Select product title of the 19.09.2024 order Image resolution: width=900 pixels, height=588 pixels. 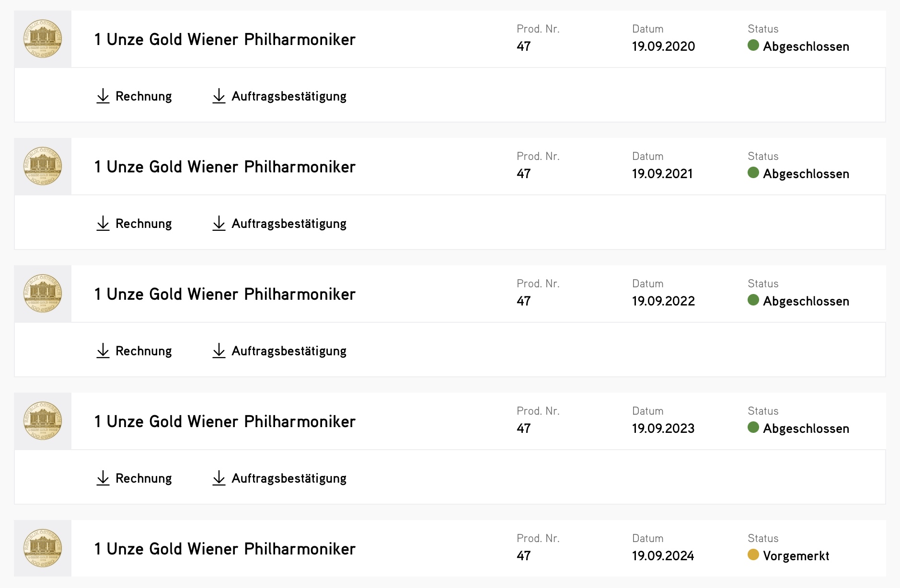pyautogui.click(x=225, y=549)
